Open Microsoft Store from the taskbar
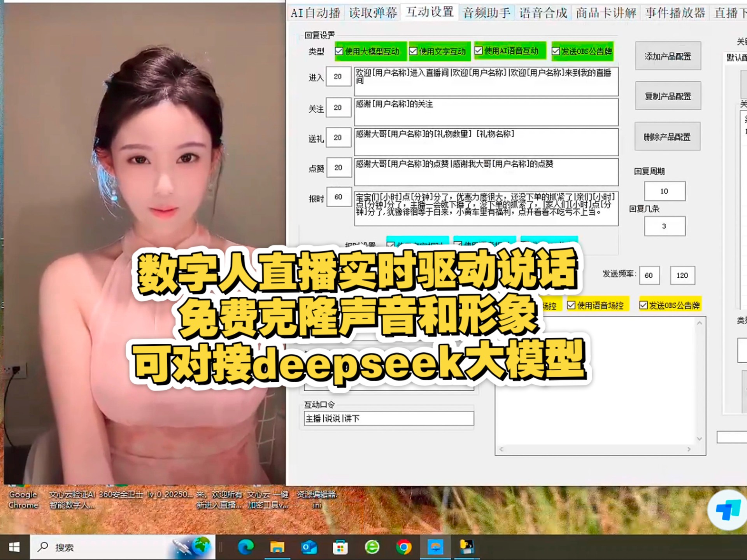The image size is (747, 560). [x=340, y=547]
